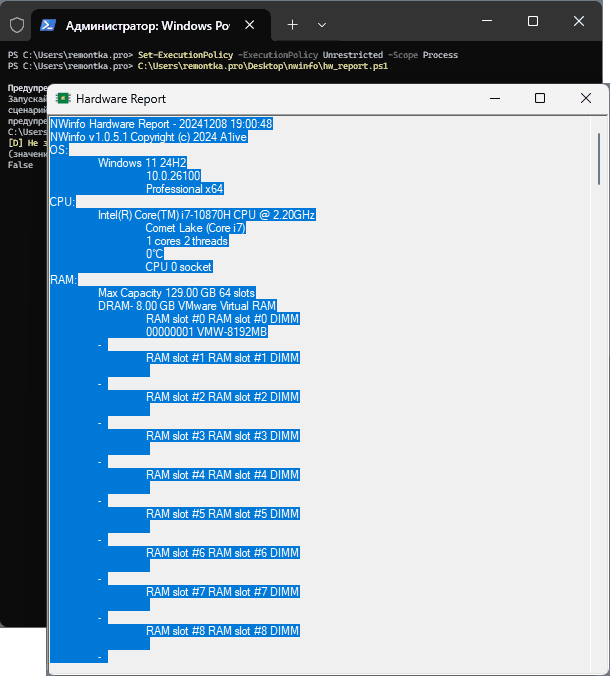
Task: Click the Unrestricted parameter value in the terminal
Action: click(353, 55)
